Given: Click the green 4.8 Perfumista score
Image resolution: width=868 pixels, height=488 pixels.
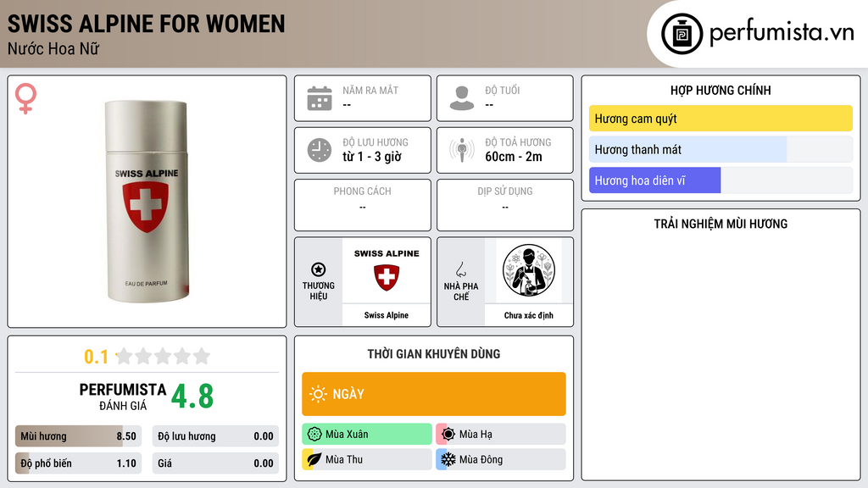Looking at the screenshot, I should (192, 396).
